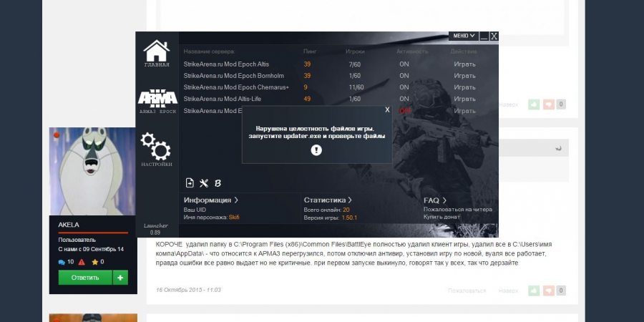The width and height of the screenshot is (644, 322).
Task: Expand the Статистика section
Action: tap(328, 200)
